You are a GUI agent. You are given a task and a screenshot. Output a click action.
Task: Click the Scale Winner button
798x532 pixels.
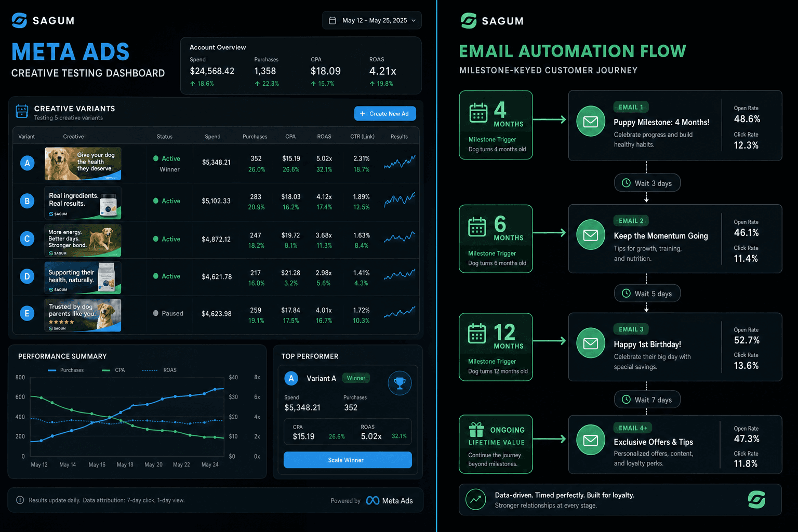pyautogui.click(x=348, y=460)
